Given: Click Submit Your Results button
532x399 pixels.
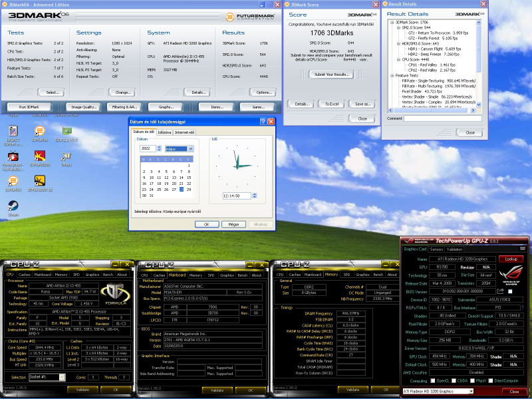Looking at the screenshot, I should 331,74.
